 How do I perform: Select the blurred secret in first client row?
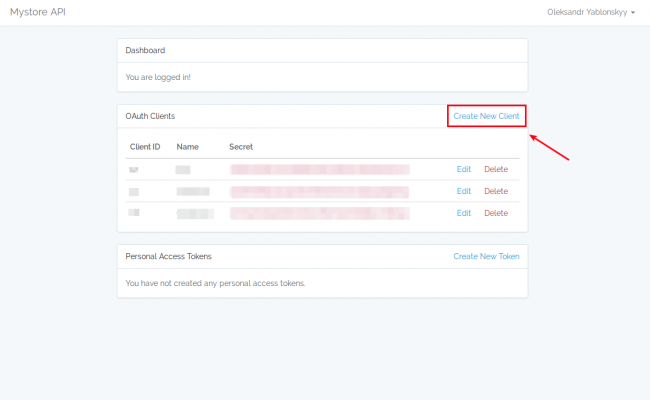(320, 169)
